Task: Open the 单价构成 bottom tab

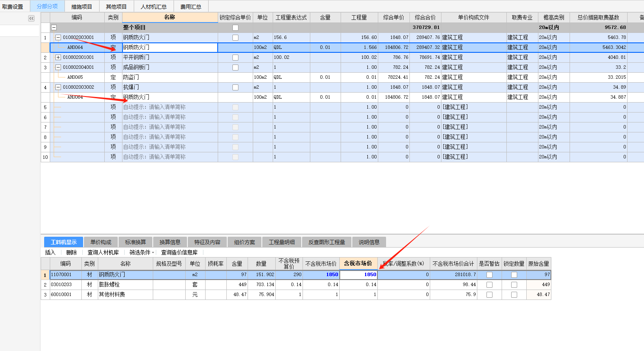Action: (x=101, y=242)
